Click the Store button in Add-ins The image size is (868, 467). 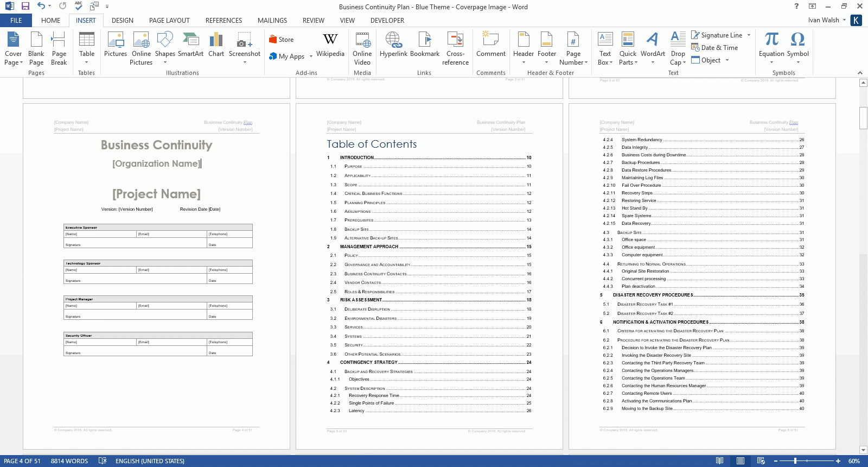pyautogui.click(x=281, y=40)
